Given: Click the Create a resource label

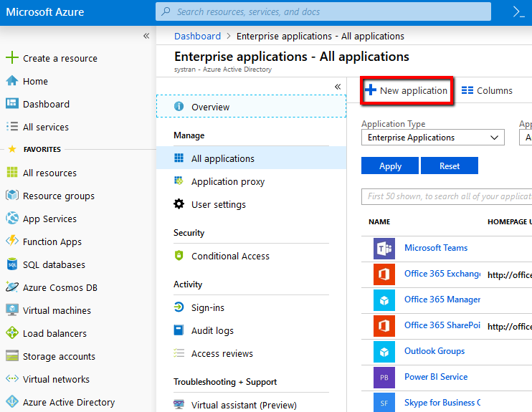Looking at the screenshot, I should [x=60, y=58].
